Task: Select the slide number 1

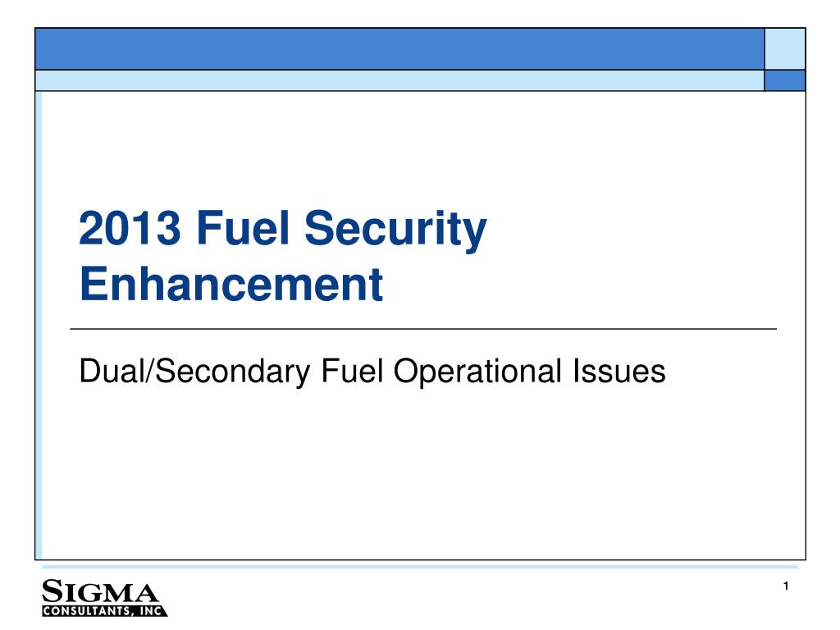Action: click(786, 586)
